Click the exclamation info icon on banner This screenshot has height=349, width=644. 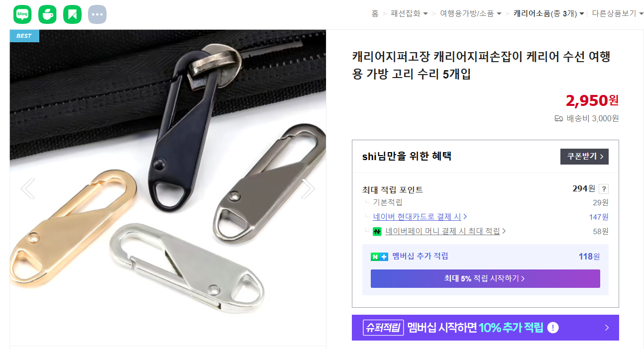pos(553,328)
